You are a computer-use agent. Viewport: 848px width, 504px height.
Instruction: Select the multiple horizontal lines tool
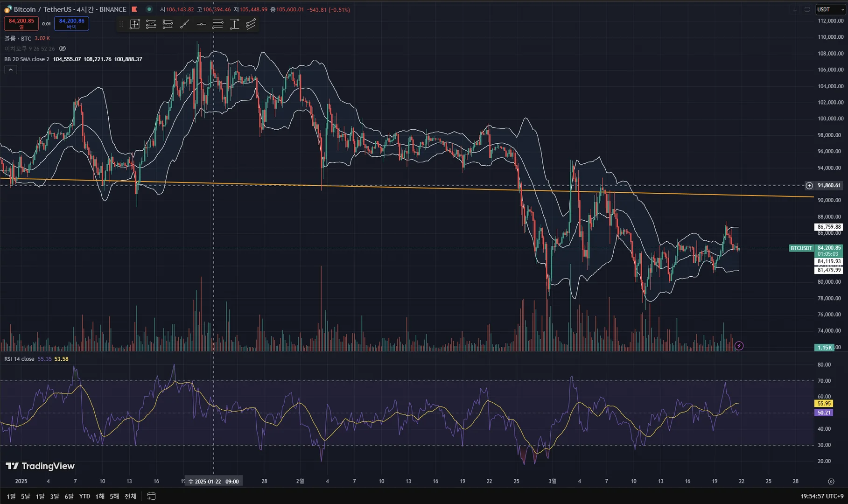(217, 24)
